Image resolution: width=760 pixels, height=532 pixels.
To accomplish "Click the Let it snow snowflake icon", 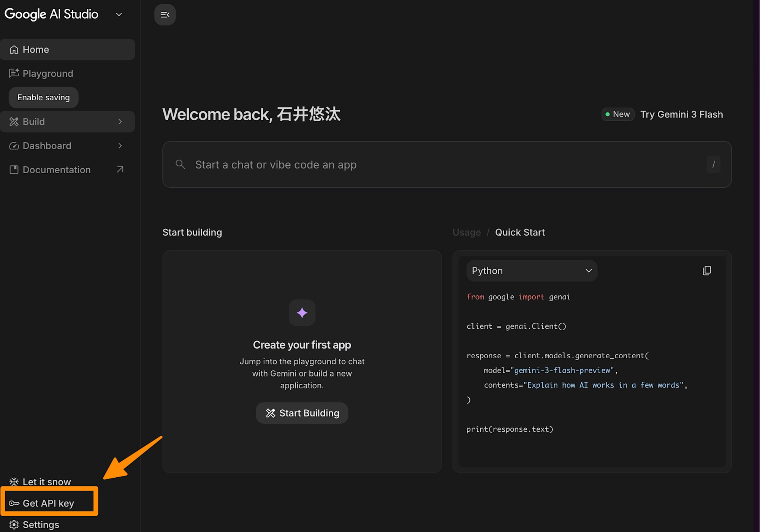I will pos(14,482).
